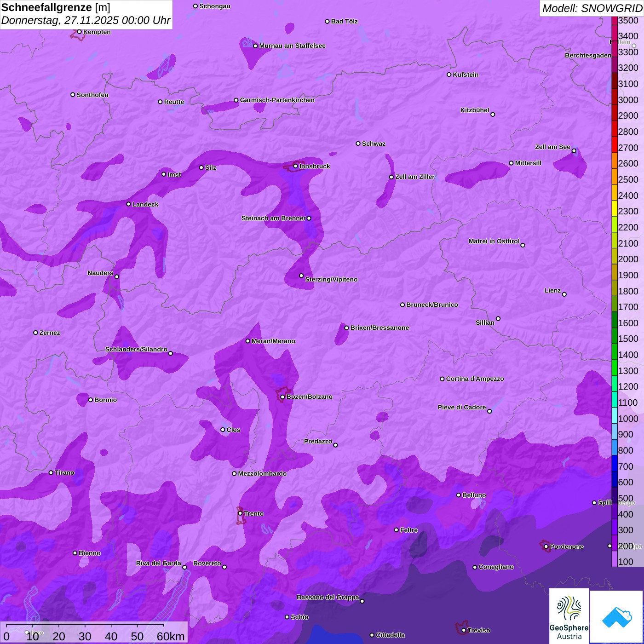Viewport: 644px width, 644px height.
Task: Click the Conegliano marker dot
Action: [x=475, y=567]
